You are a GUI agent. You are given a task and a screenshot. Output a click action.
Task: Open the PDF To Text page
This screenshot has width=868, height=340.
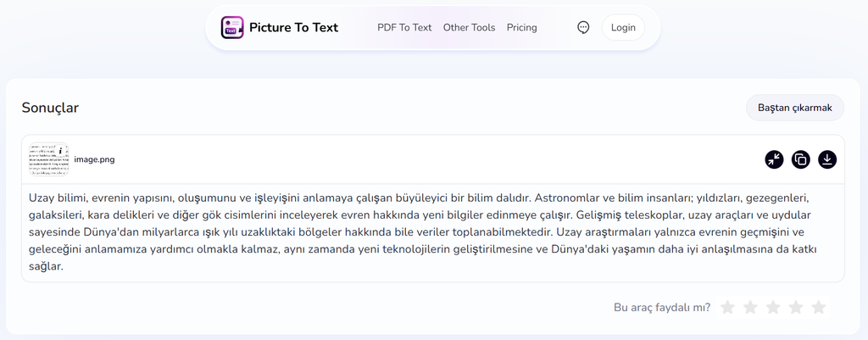pyautogui.click(x=404, y=28)
